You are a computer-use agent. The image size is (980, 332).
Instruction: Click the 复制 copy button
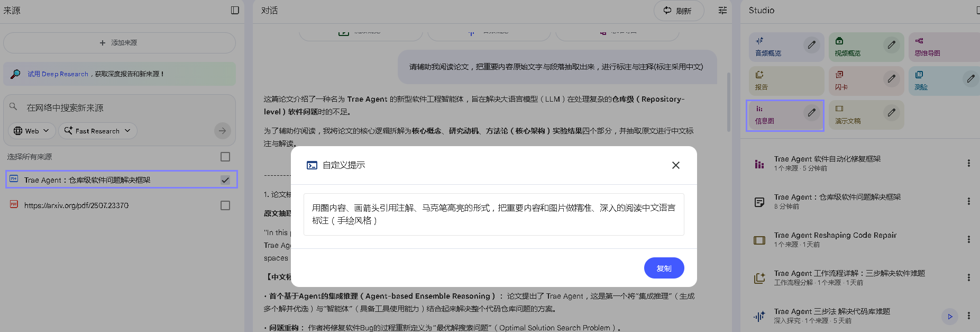click(664, 268)
